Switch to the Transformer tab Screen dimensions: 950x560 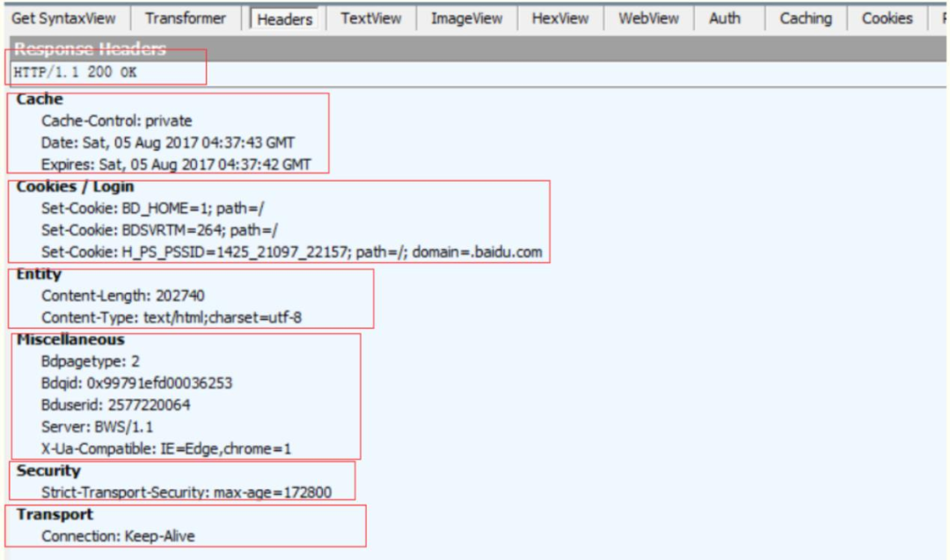coord(186,18)
